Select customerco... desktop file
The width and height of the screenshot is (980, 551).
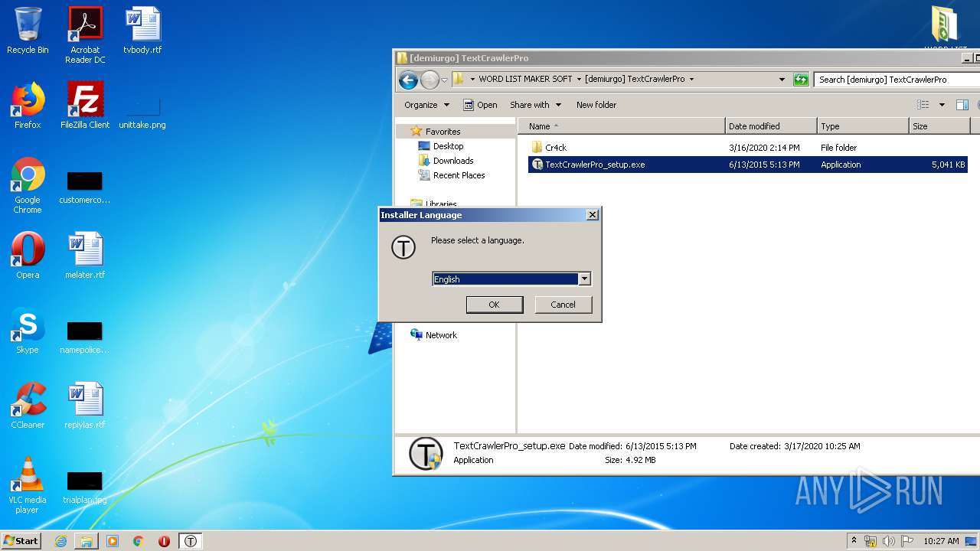pyautogui.click(x=85, y=187)
